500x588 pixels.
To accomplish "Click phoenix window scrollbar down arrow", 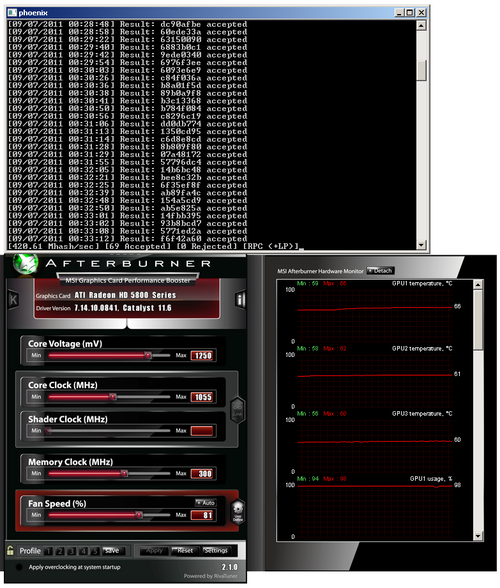I will [421, 244].
